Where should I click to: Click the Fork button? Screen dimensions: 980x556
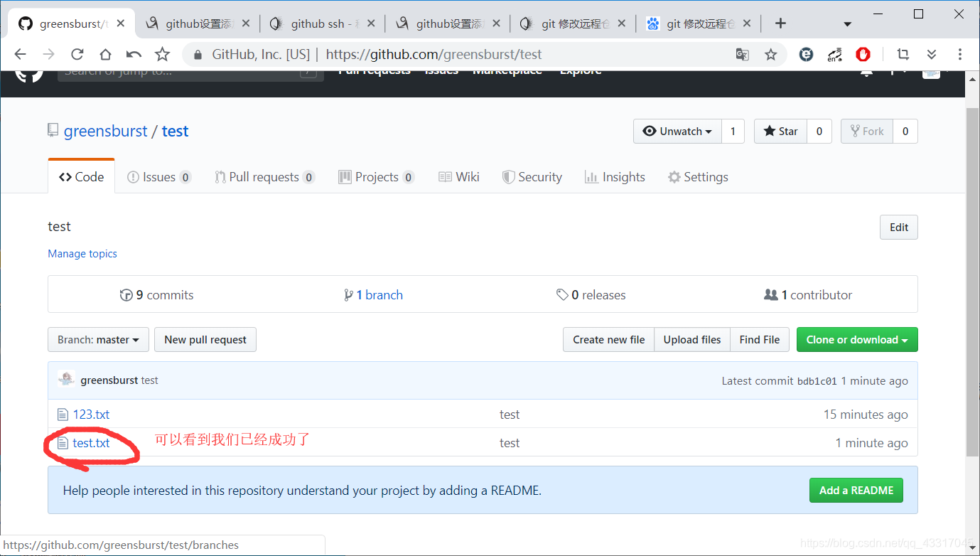click(x=867, y=131)
